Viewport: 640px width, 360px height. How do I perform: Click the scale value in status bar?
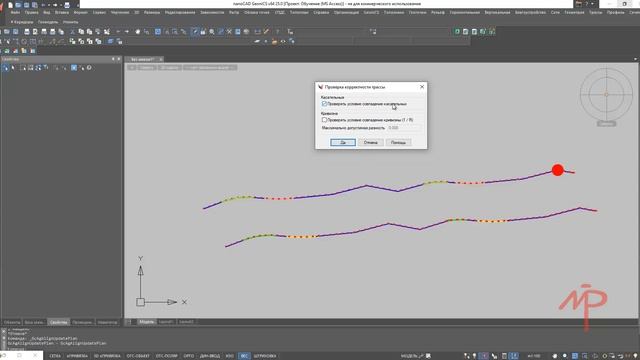[x=534, y=356]
